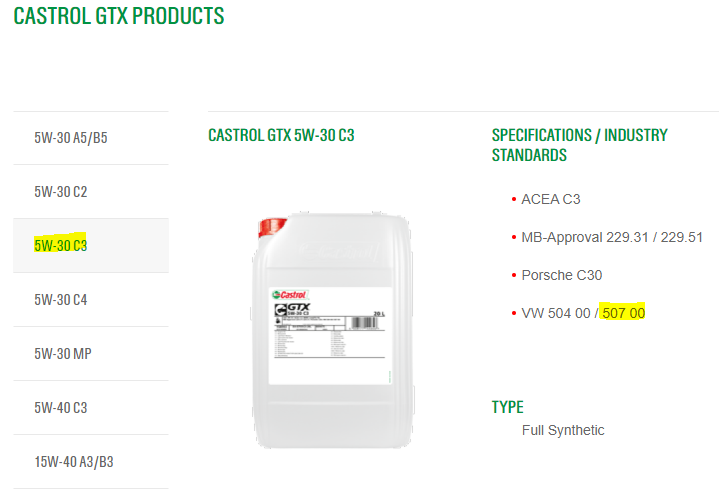This screenshot has height=495, width=719.
Task: Click the Porsche C30 specification entry
Action: pyautogui.click(x=562, y=275)
